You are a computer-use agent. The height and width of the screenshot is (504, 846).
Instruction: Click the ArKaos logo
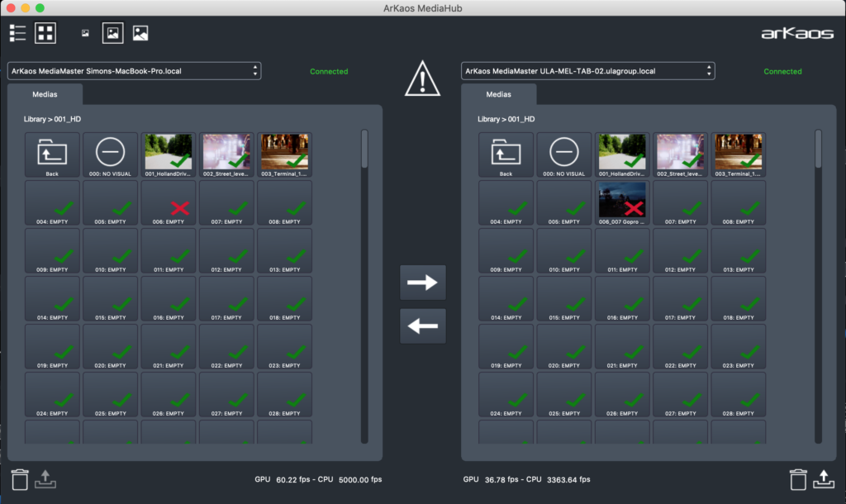[x=797, y=33]
